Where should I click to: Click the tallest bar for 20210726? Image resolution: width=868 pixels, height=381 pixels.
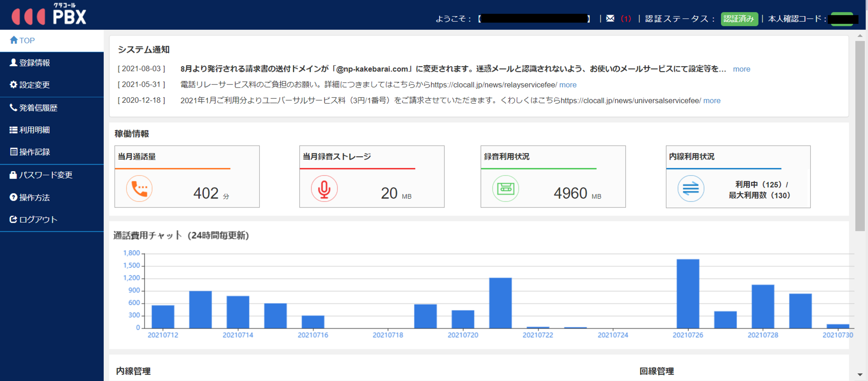[688, 293]
